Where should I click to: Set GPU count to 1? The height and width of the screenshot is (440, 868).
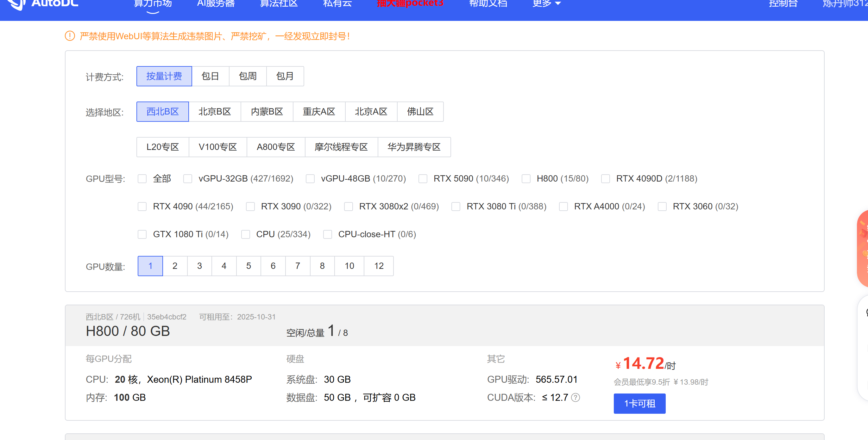[x=150, y=266]
